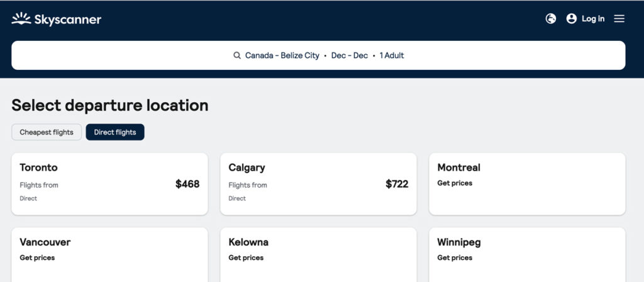Open the Canada - Belize City search bar
The height and width of the screenshot is (282, 644).
point(318,55)
